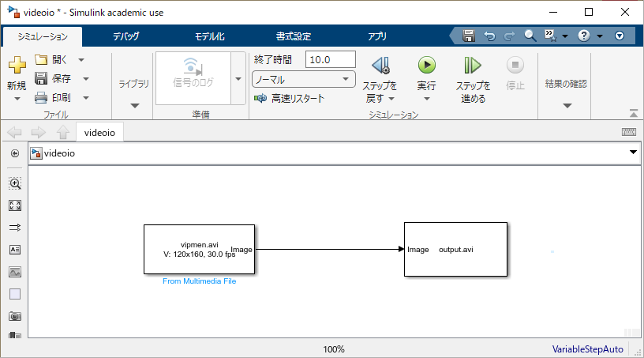Insert an Image using the picture icon

pyautogui.click(x=15, y=272)
